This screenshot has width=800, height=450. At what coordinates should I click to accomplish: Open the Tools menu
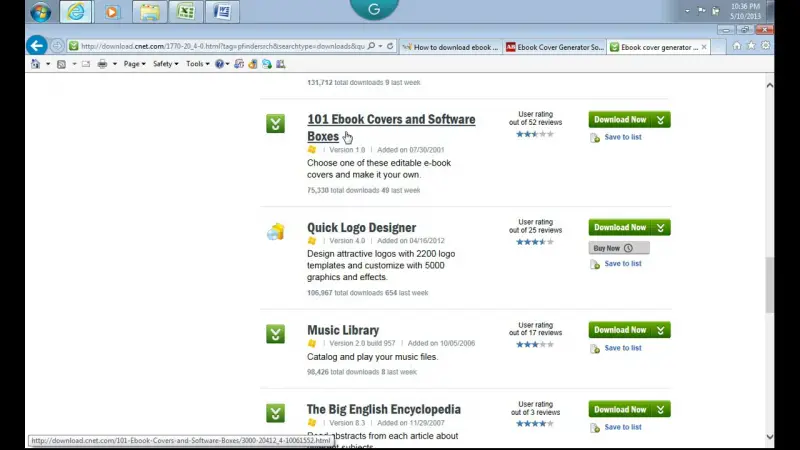click(197, 64)
